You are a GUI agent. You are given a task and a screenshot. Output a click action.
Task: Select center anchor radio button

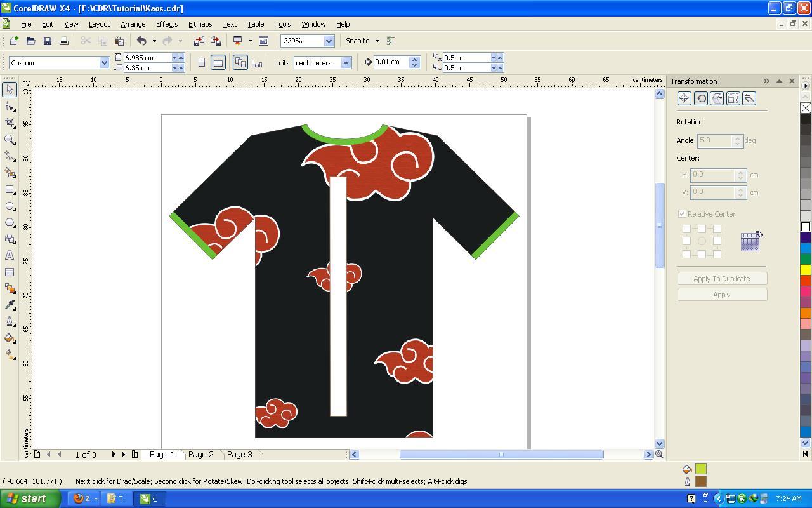coord(702,241)
